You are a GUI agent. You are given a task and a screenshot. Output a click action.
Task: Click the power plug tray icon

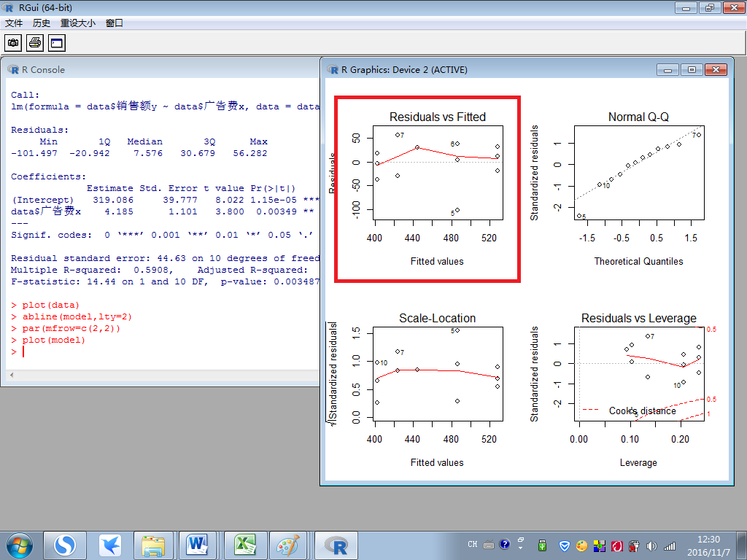tap(634, 545)
